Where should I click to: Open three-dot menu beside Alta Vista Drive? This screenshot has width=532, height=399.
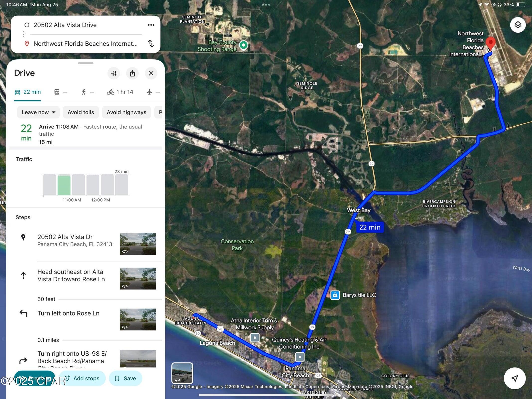[x=151, y=25]
